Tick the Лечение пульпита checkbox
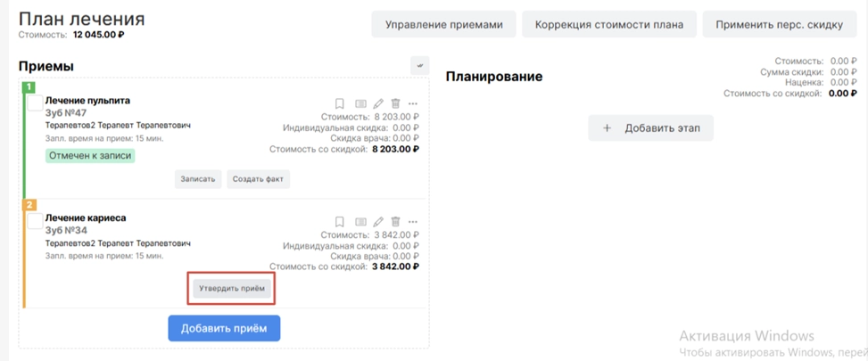868x361 pixels. pyautogui.click(x=35, y=103)
